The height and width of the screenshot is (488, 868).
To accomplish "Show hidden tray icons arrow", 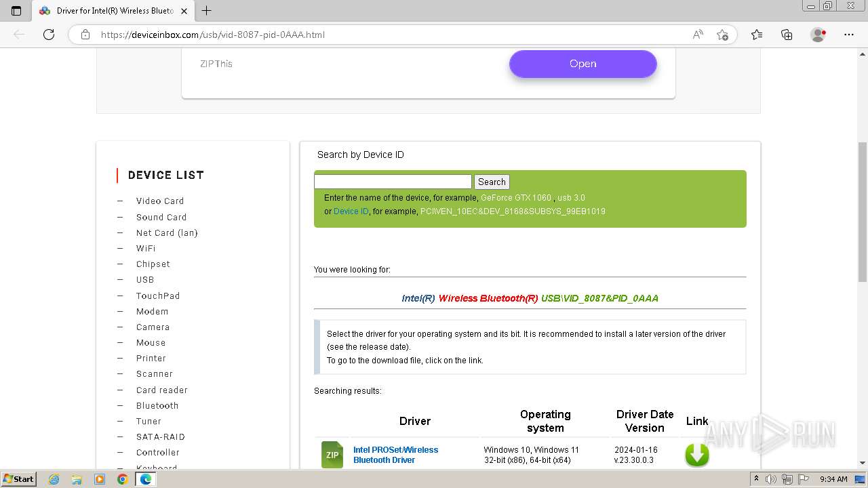I will 756,479.
